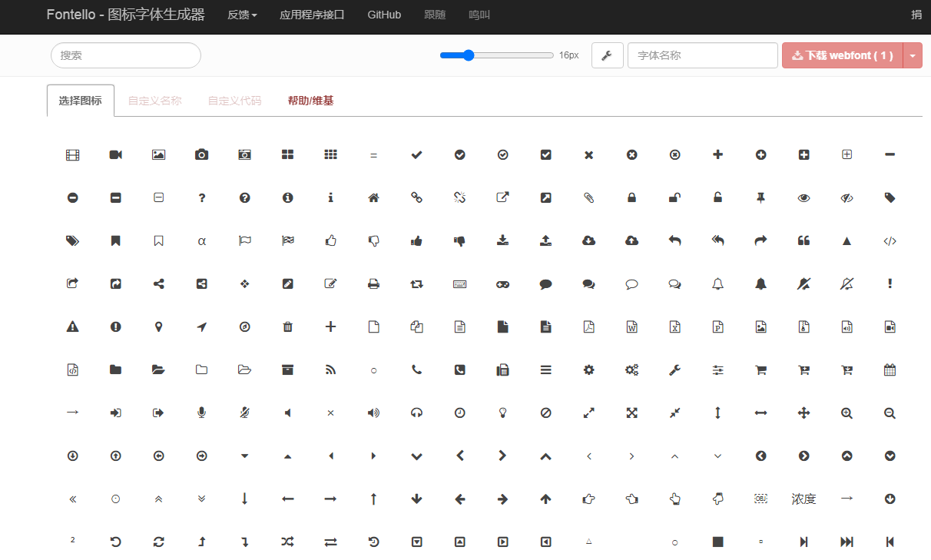Choose the RSS feed icon

pos(331,369)
